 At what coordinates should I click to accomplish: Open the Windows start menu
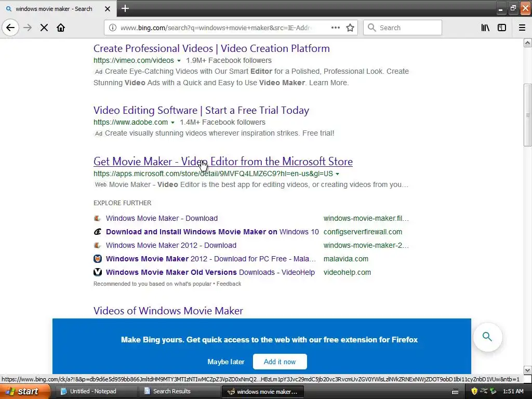(25, 391)
